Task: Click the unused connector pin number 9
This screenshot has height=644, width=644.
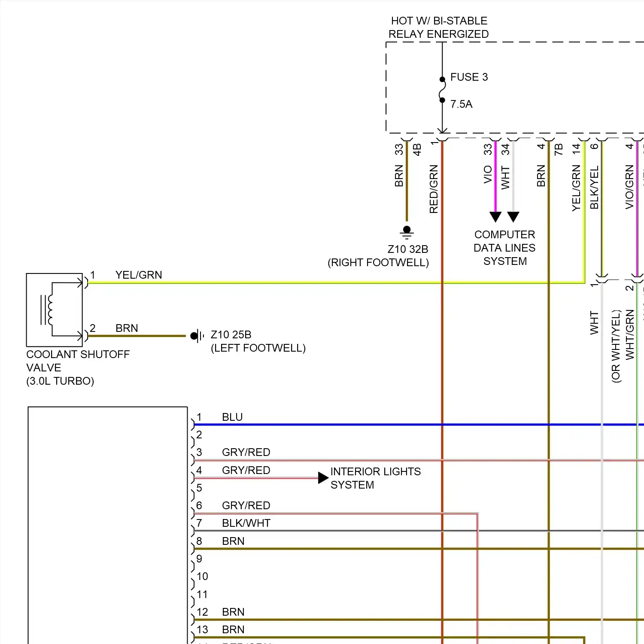Action: [x=199, y=559]
